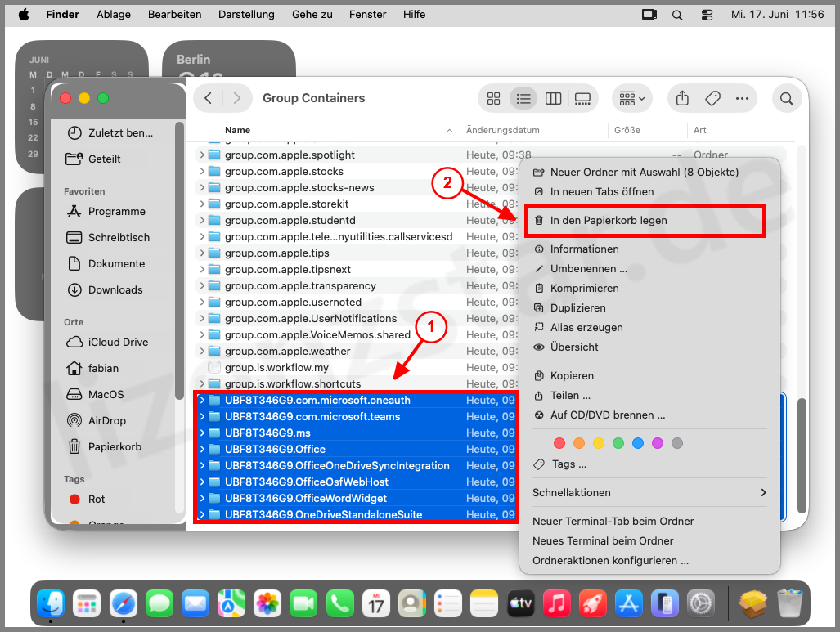Go back with the left chevron button
Screen dimensions: 840x632
click(x=209, y=98)
